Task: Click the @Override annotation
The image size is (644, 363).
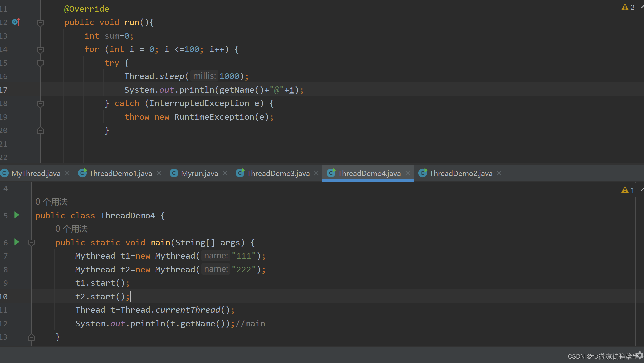Action: 87,9
